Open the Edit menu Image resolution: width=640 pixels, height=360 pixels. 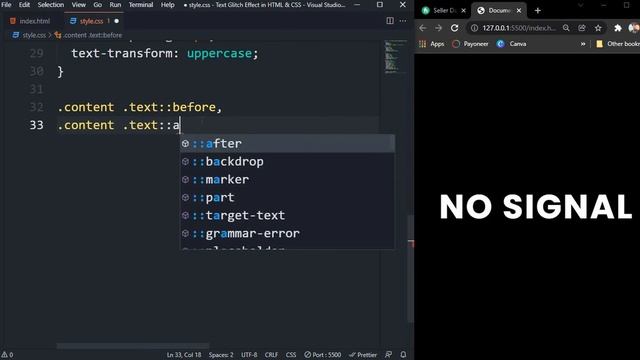[x=24, y=5]
